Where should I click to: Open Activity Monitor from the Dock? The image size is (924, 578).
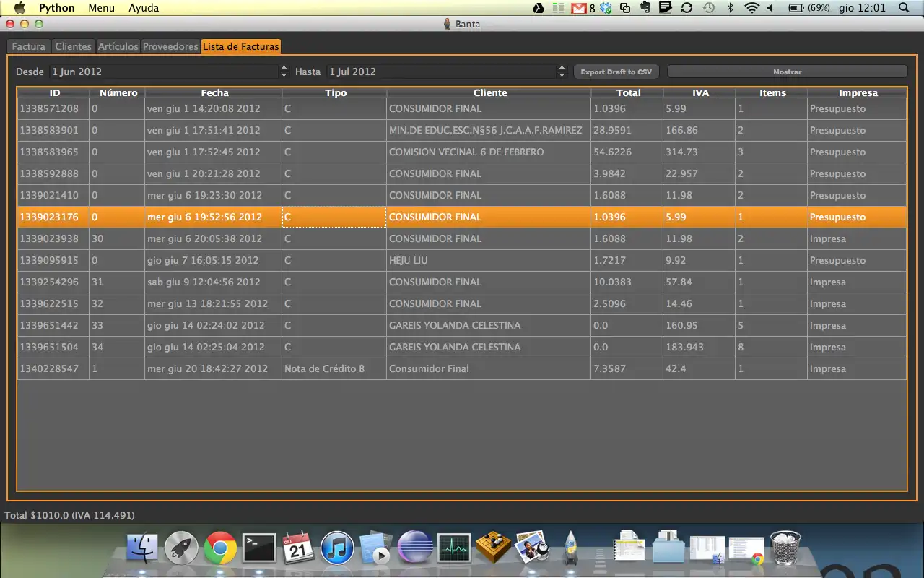(x=454, y=548)
